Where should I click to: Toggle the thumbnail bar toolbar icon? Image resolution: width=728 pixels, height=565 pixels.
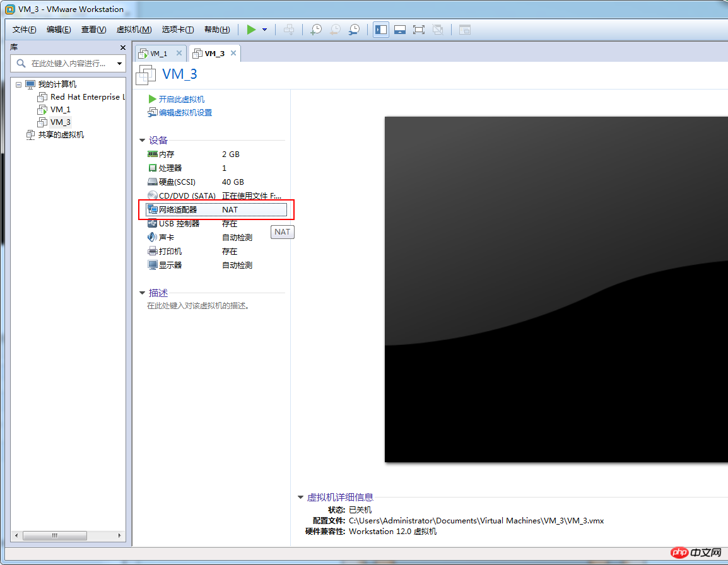coord(400,30)
